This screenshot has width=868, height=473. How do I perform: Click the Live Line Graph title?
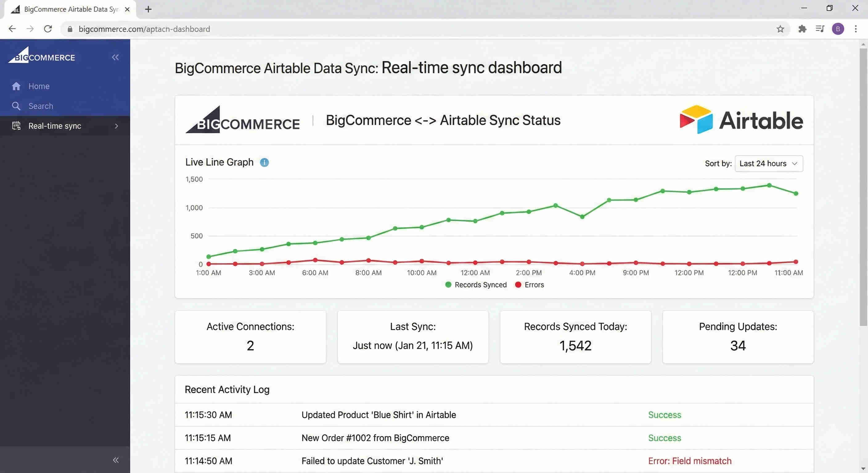(x=219, y=162)
